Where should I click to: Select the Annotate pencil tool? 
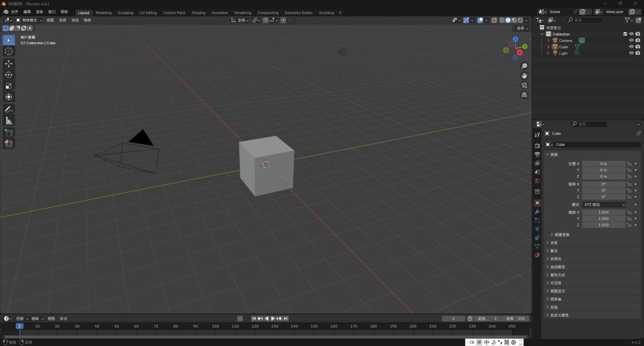point(9,110)
